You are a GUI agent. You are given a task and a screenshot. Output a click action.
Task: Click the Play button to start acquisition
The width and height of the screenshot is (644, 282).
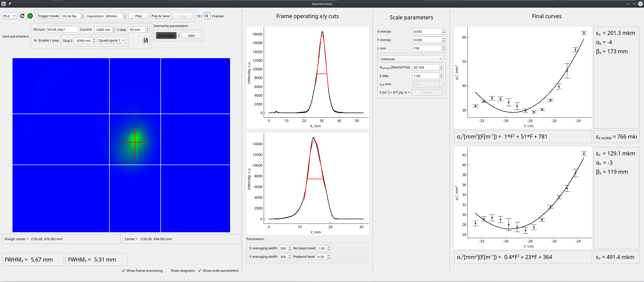(138, 16)
